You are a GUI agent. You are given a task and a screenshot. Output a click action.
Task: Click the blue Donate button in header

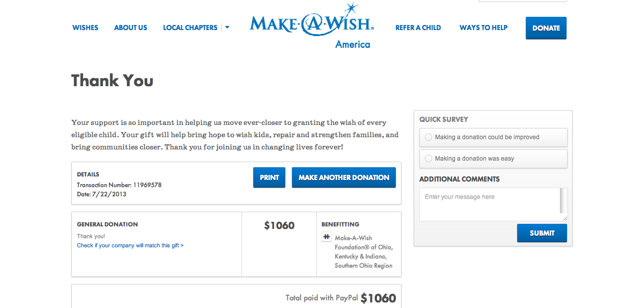(x=546, y=28)
